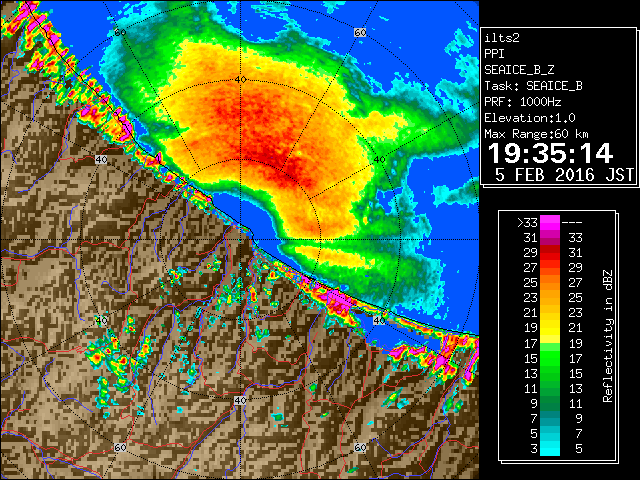Pick the orange 23–25 dBZ legend swatch
Viewport: 640px width, 480px height.
coord(550,298)
